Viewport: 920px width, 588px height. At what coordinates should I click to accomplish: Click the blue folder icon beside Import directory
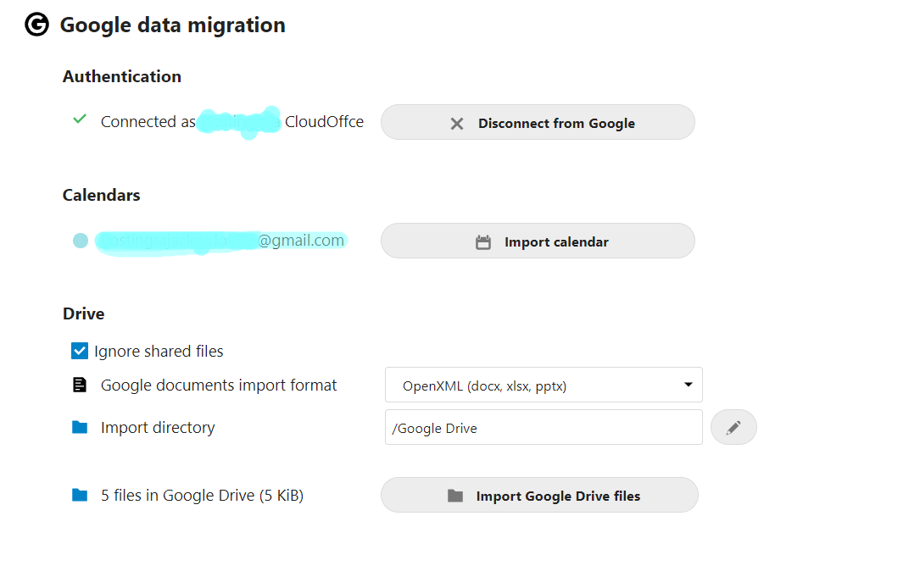79,427
